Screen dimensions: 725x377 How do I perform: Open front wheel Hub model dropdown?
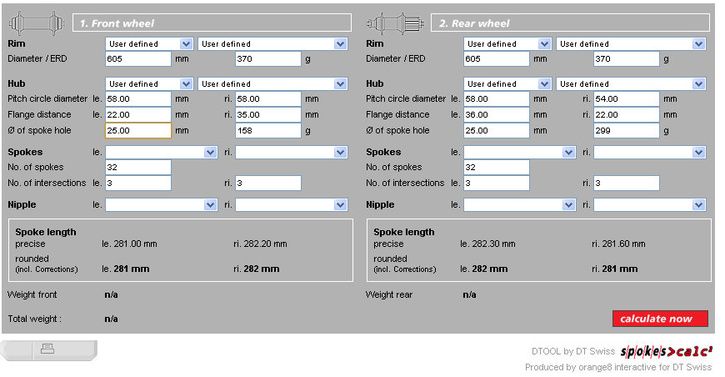click(x=273, y=84)
